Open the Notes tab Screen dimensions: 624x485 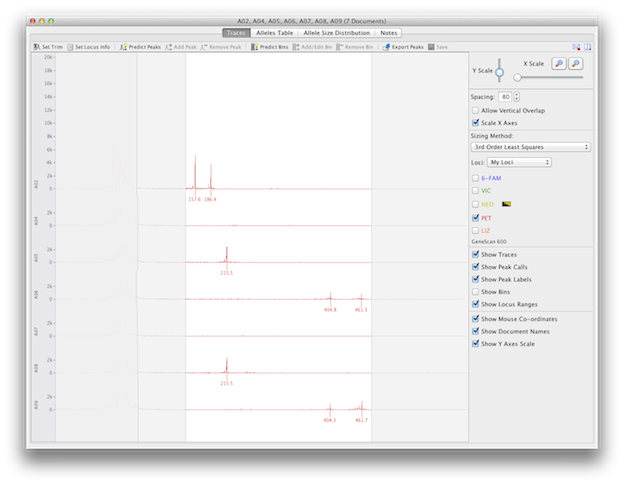[x=388, y=33]
